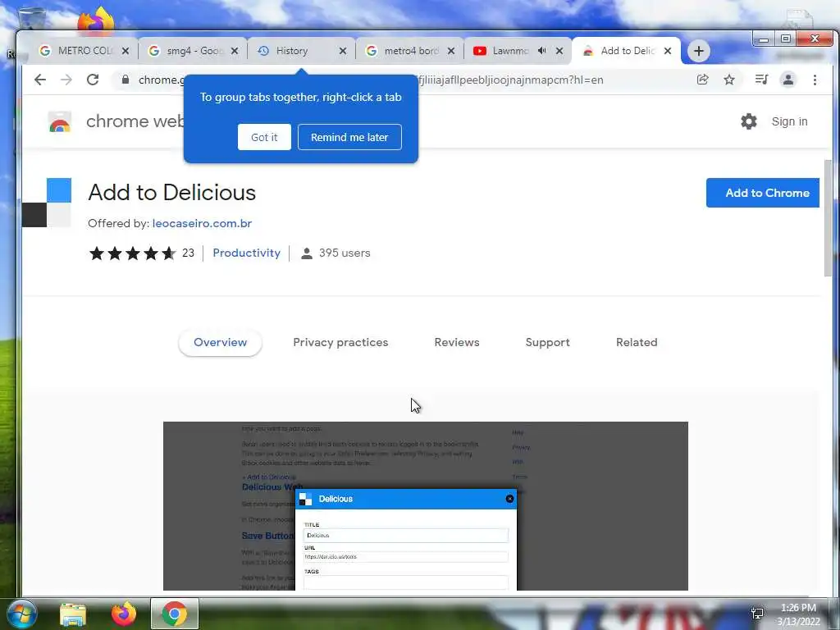Open Chrome Web Store settings gear
This screenshot has height=630, width=840.
[x=749, y=121]
